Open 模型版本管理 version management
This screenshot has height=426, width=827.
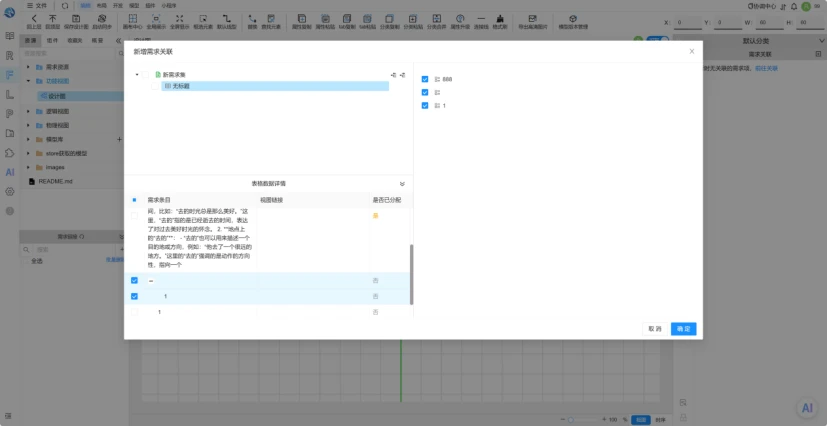coord(573,18)
